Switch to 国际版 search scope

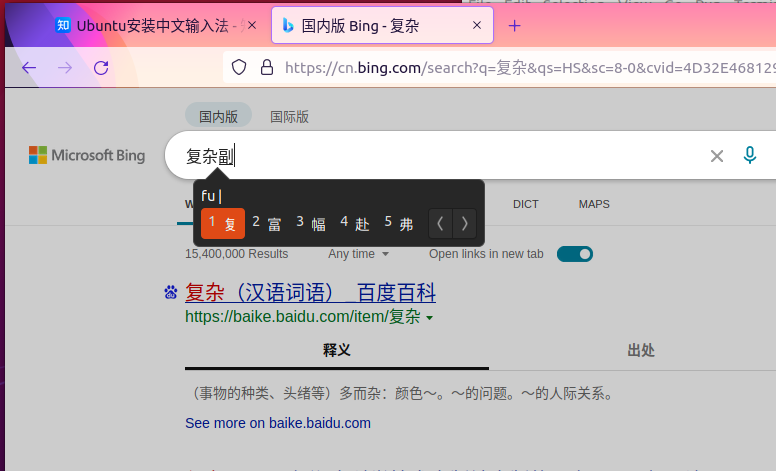[289, 117]
